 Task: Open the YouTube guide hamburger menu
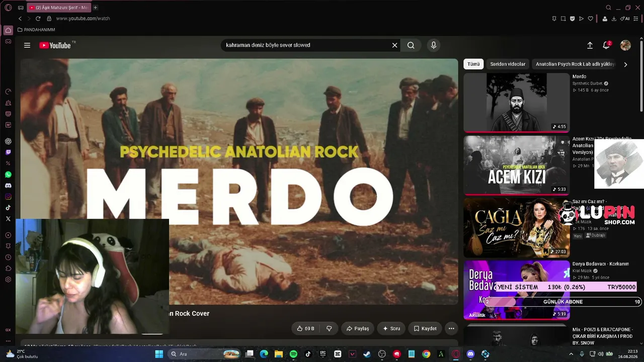pyautogui.click(x=27, y=45)
